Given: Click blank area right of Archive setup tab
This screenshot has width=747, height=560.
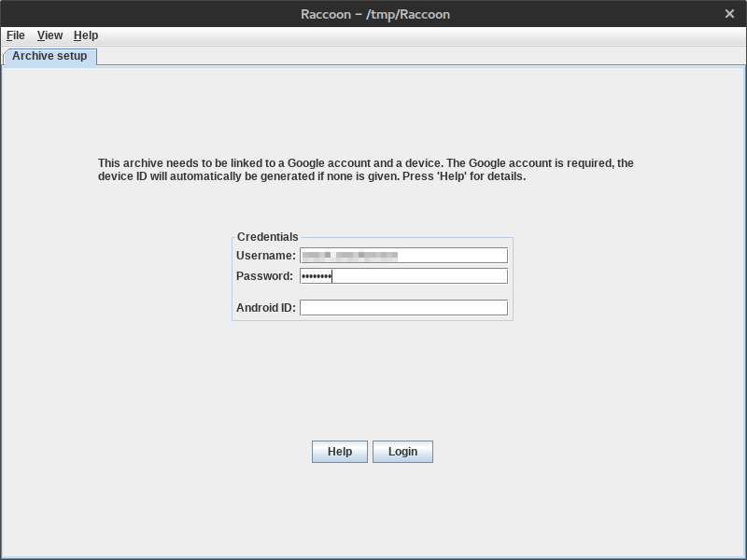Looking at the screenshot, I should coord(420,56).
